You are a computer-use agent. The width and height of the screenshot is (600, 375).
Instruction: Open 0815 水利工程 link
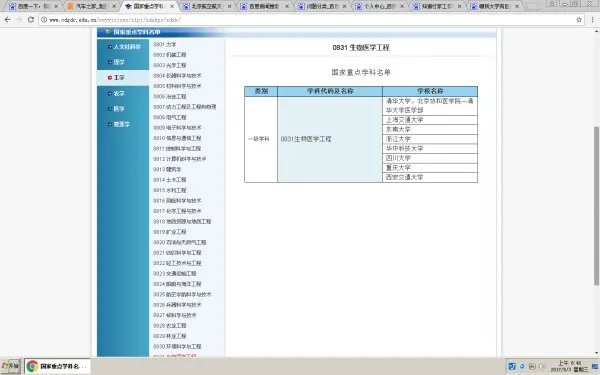tap(170, 190)
